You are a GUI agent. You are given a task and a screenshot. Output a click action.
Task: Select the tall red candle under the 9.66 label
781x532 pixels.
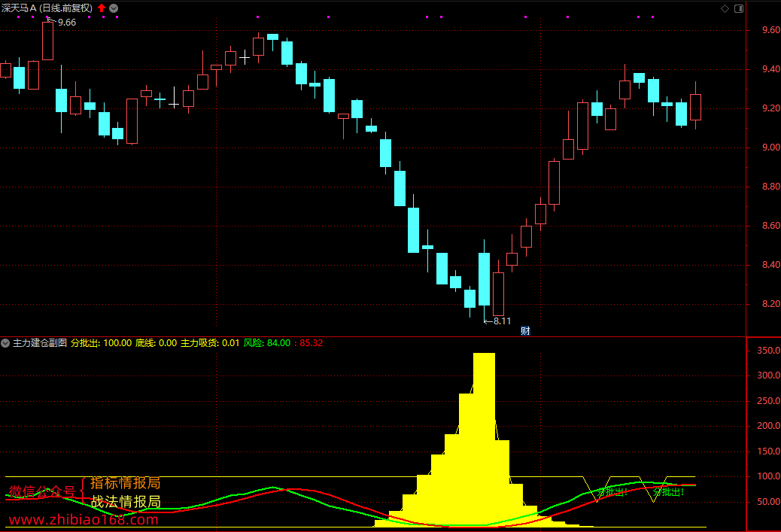click(48, 41)
